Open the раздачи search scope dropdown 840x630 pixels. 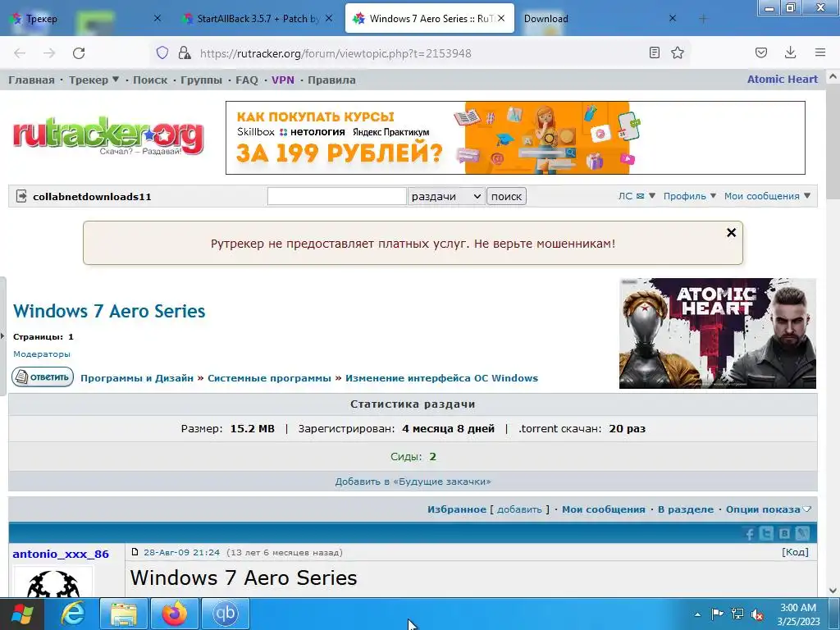[x=446, y=196]
